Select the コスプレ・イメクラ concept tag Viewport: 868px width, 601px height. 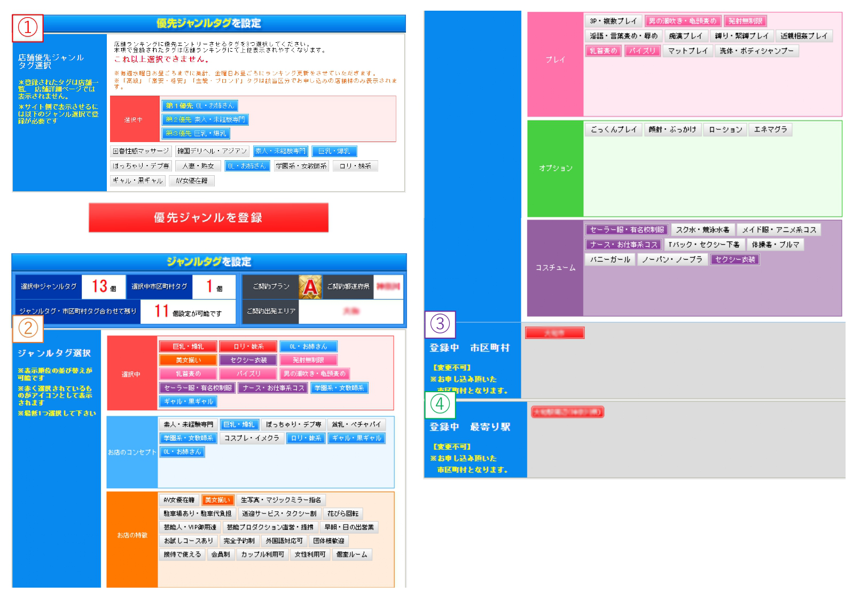tap(251, 438)
